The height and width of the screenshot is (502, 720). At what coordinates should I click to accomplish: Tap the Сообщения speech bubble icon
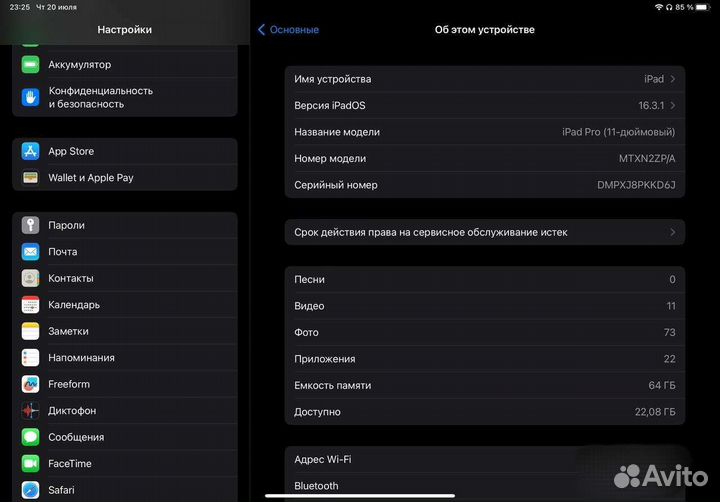point(30,437)
